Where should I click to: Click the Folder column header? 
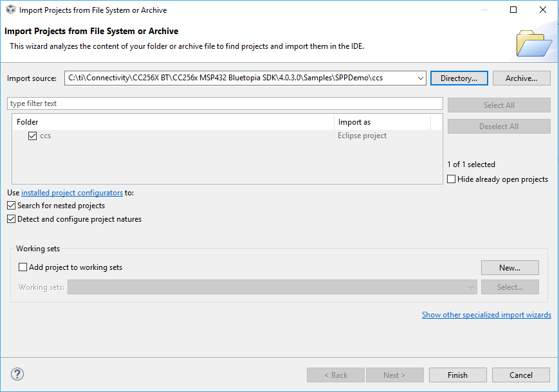174,122
